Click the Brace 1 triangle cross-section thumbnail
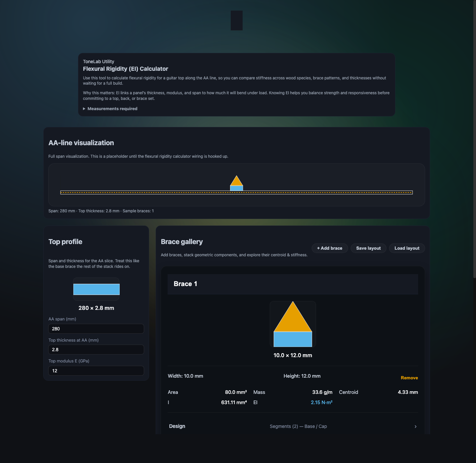 click(293, 324)
